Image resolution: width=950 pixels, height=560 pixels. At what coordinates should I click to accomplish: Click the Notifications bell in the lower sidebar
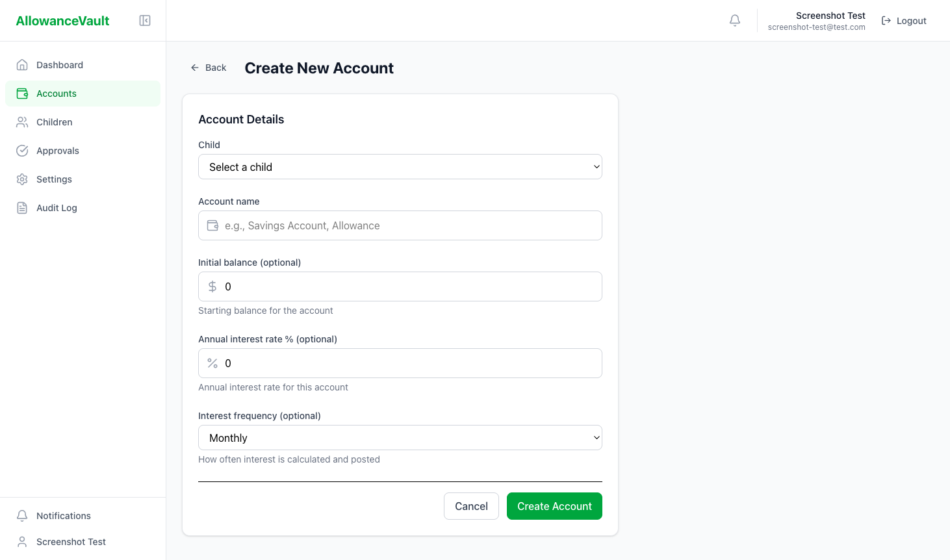pyautogui.click(x=22, y=516)
